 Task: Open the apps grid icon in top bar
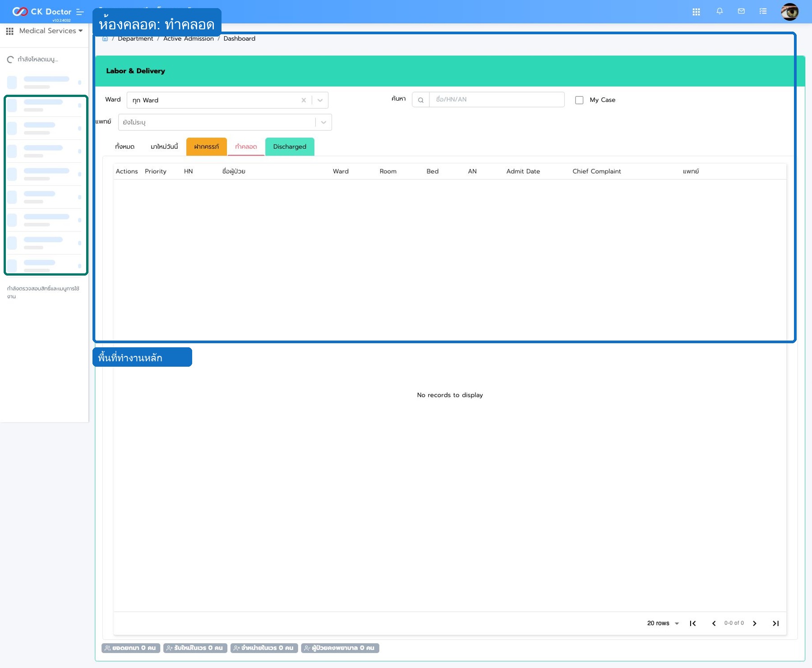point(696,12)
